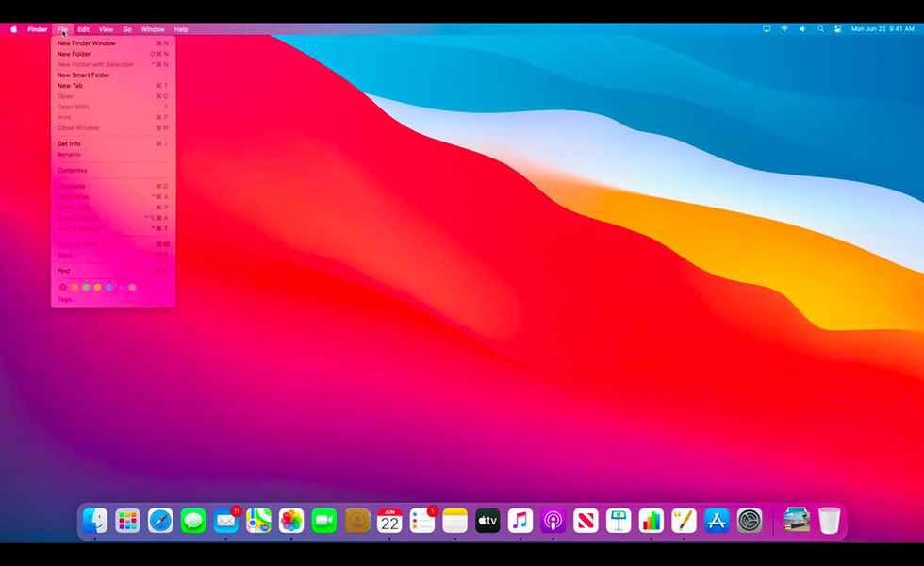924x566 pixels.
Task: Expand the Apple menu
Action: [14, 29]
